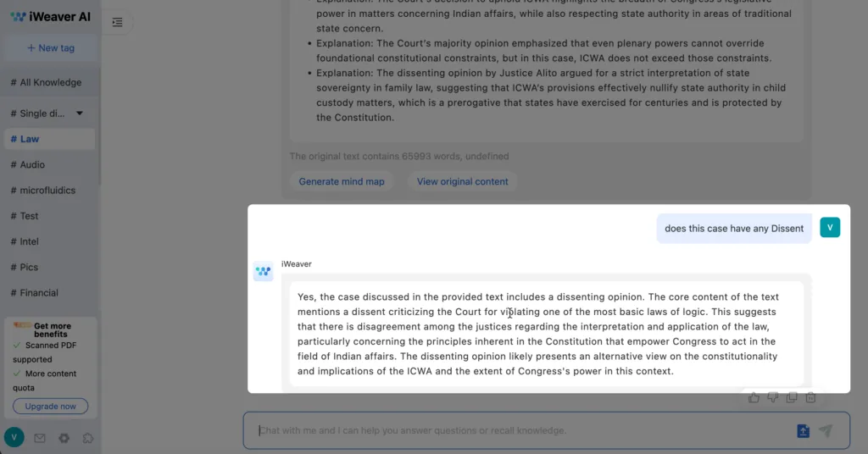Image resolution: width=868 pixels, height=454 pixels.
Task: Click the thumbs down icon under the response
Action: tap(773, 397)
